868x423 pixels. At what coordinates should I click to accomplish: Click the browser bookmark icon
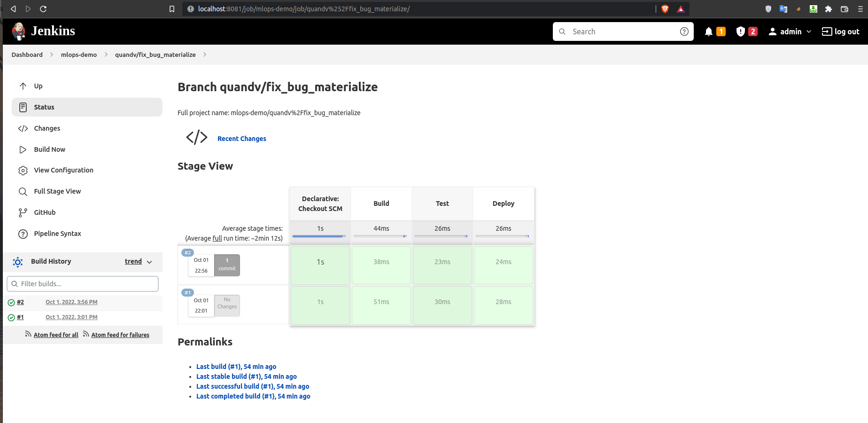(172, 8)
